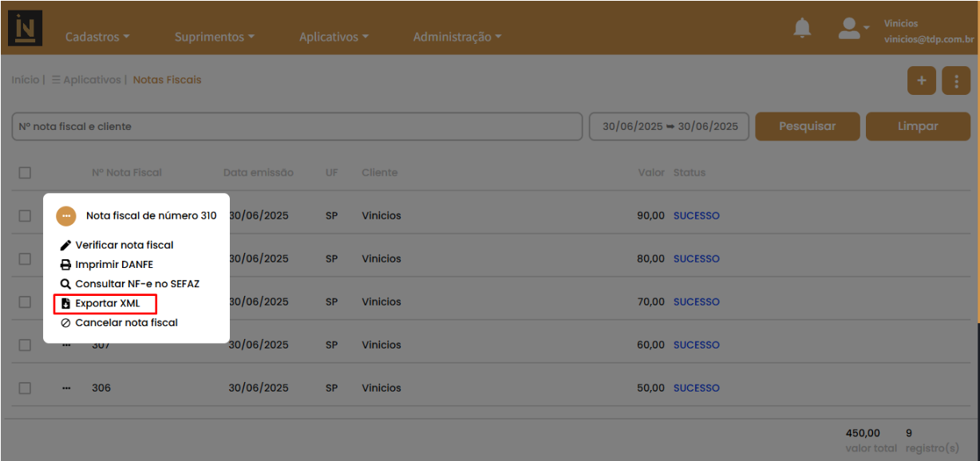Click the orange ellipsis icon for nota 310
The image size is (980, 461).
click(x=66, y=215)
